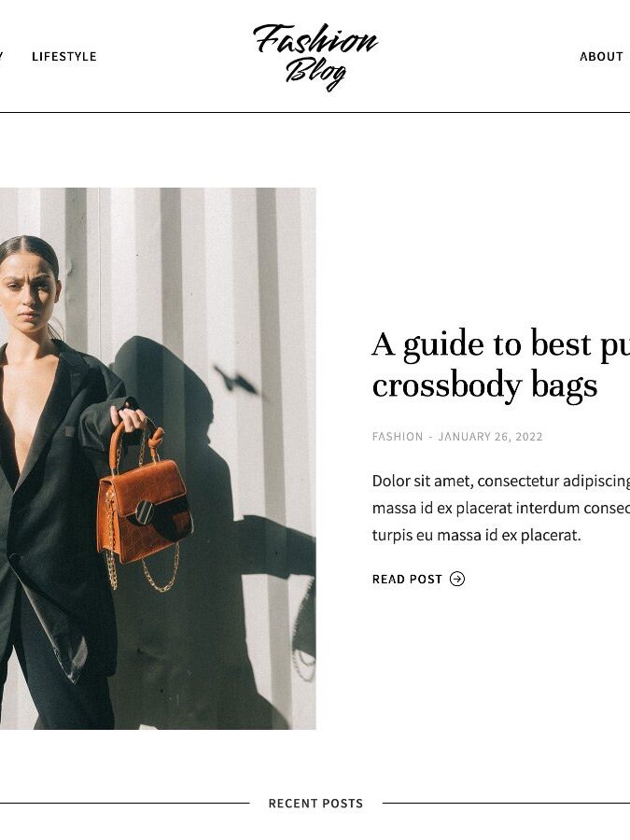Viewport: 630px width, 840px height.
Task: Open the LIFESTYLE navigation menu item
Action: [x=64, y=56]
